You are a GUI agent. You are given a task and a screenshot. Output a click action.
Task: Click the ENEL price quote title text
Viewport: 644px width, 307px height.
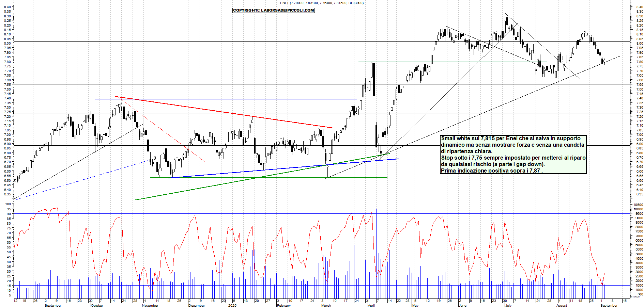pyautogui.click(x=322, y=3)
